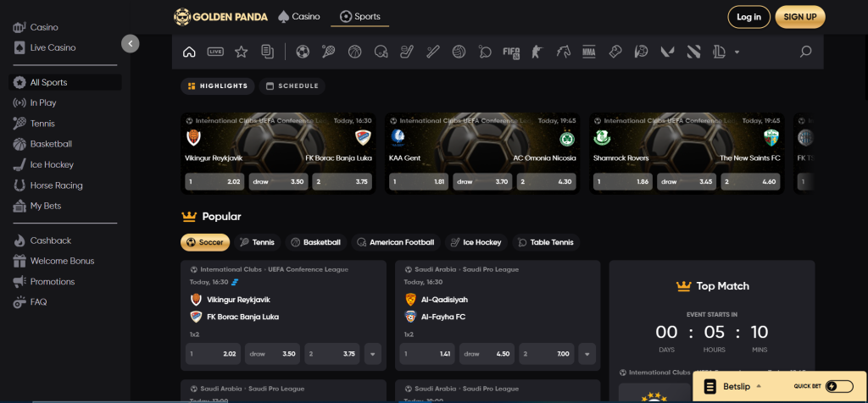Image resolution: width=868 pixels, height=403 pixels.
Task: Click the Favorites star icon
Action: (x=241, y=52)
